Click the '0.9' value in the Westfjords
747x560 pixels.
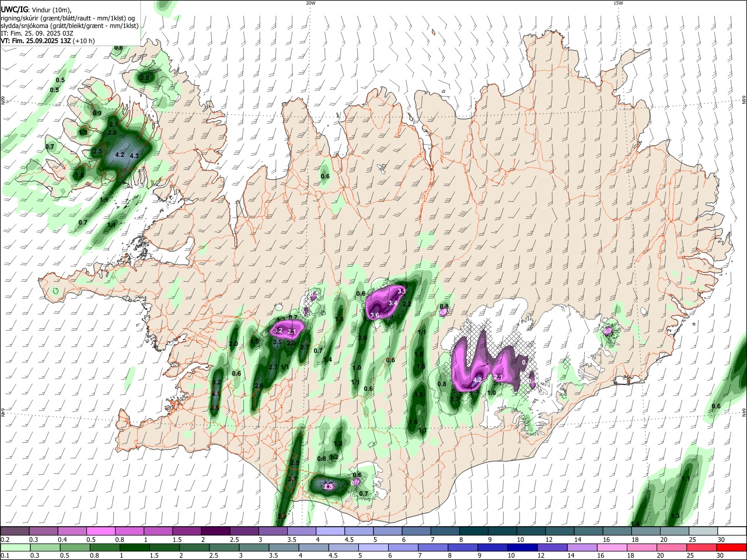click(x=97, y=113)
